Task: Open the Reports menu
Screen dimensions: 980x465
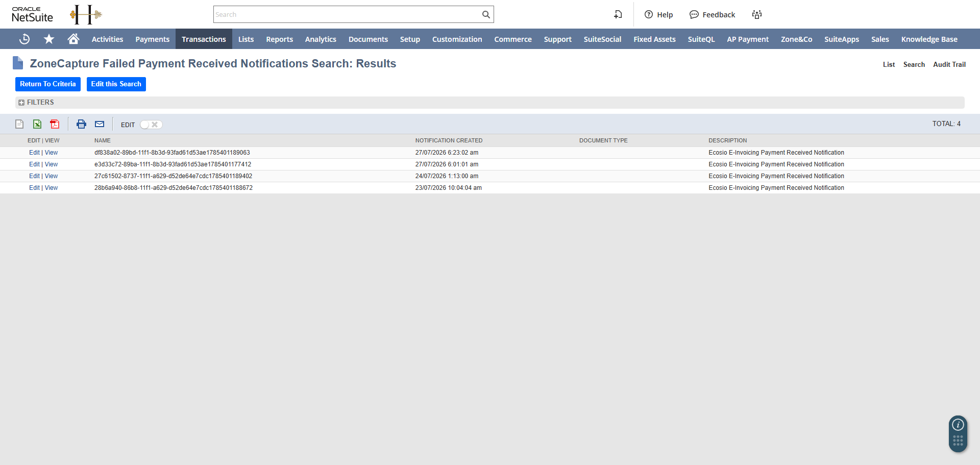Action: 279,39
